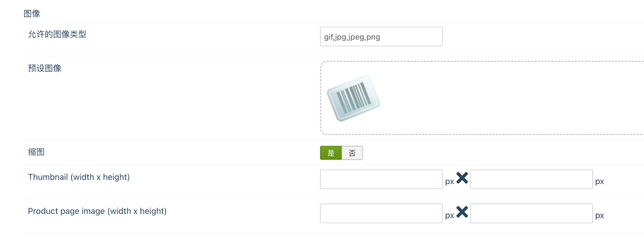Image resolution: width=644 pixels, height=234 pixels.
Task: Click the Thumbnail (width x height) label
Action: coord(79,177)
